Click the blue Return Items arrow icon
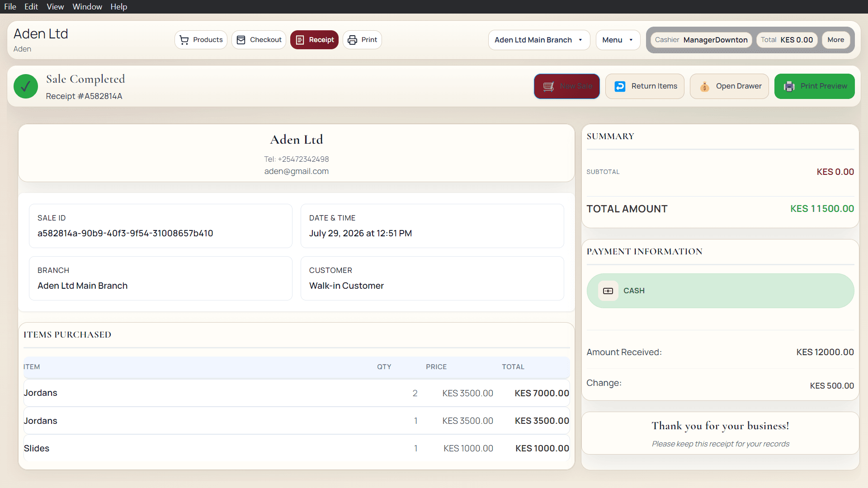 620,86
